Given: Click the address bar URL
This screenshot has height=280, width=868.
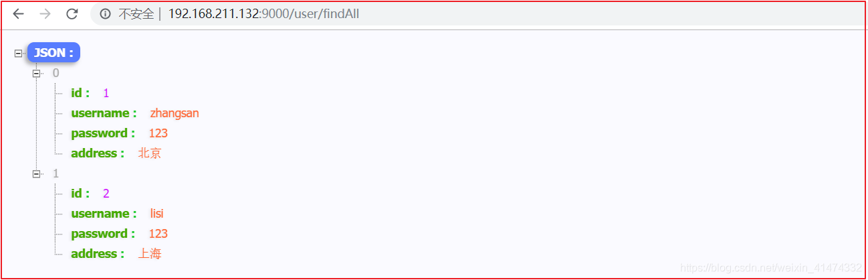Looking at the screenshot, I should pos(263,13).
